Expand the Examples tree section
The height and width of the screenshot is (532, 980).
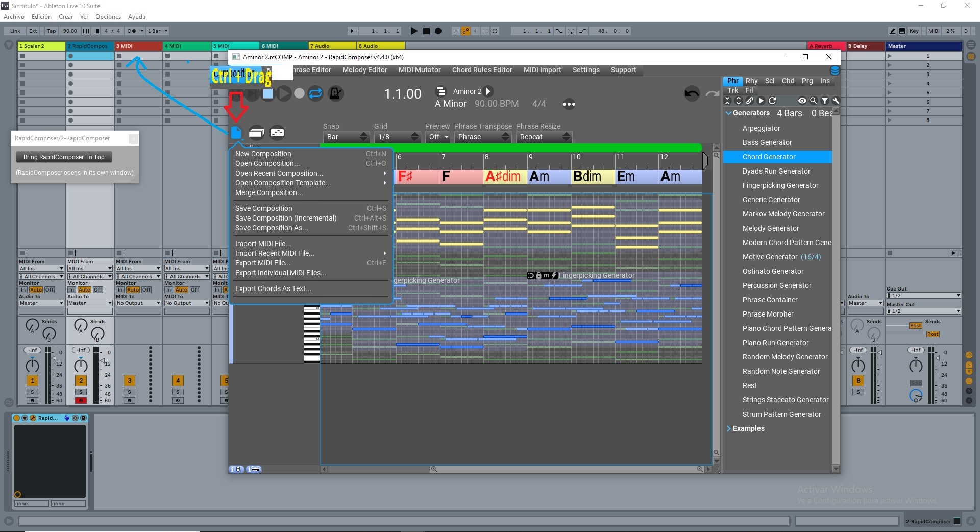click(x=728, y=429)
